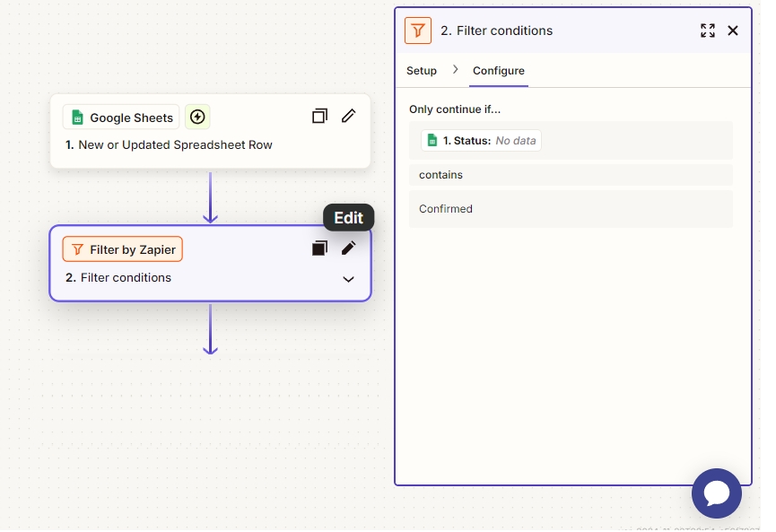Edit the Google Sheets step with pencil icon
The height and width of the screenshot is (532, 776).
tap(349, 116)
